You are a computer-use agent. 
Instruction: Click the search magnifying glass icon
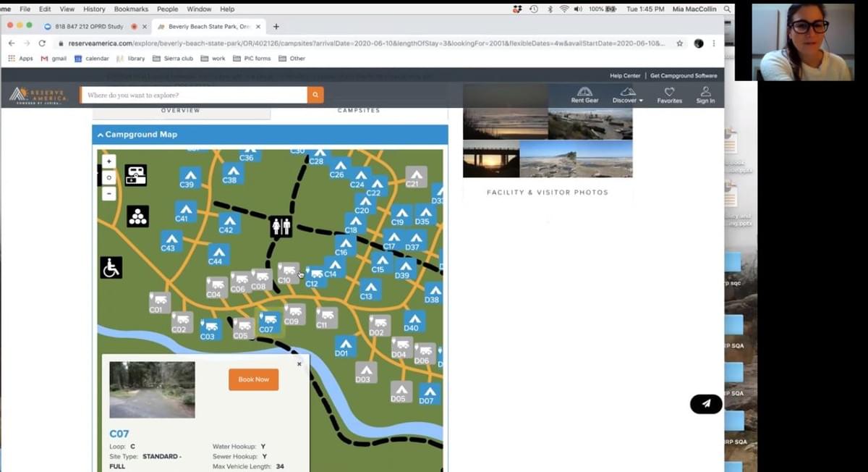pyautogui.click(x=315, y=94)
